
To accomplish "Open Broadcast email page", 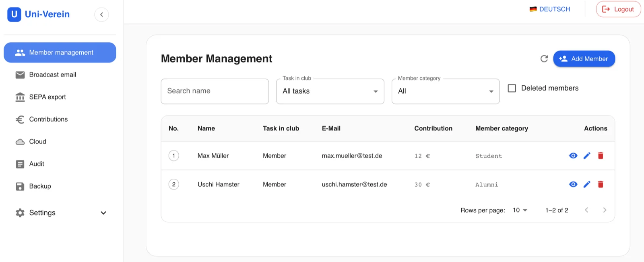I will (60, 75).
